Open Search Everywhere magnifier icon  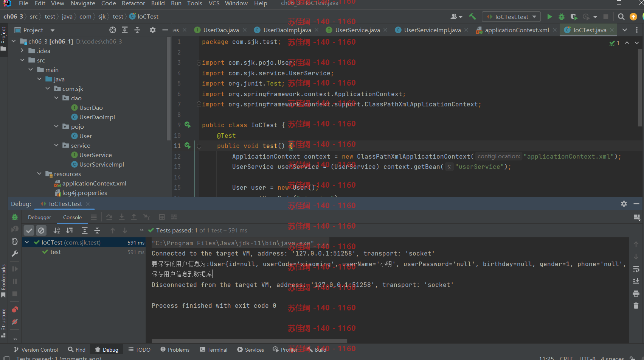[621, 17]
